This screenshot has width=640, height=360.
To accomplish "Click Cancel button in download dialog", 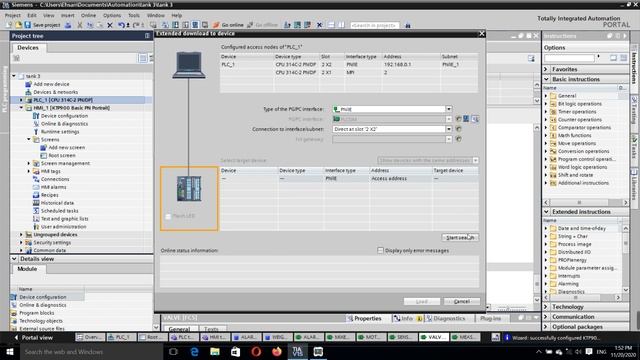I will (462, 301).
